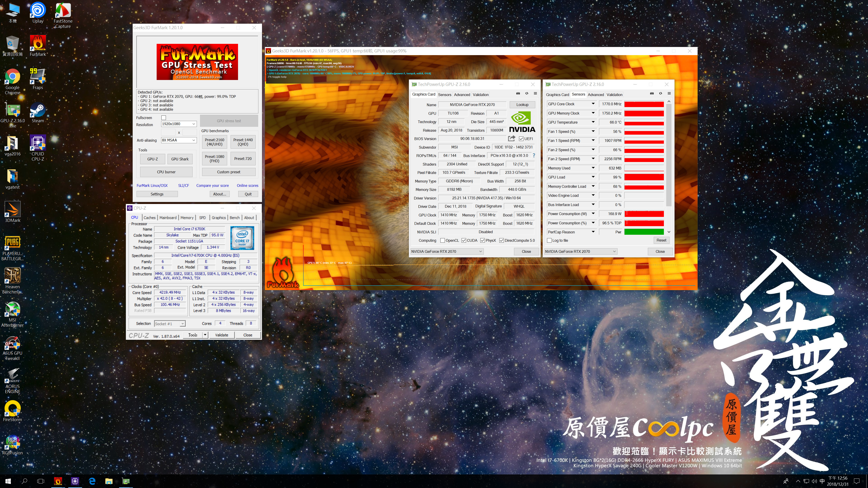Open the vgatest desktop folder
This screenshot has width=868, height=488.
[x=12, y=179]
